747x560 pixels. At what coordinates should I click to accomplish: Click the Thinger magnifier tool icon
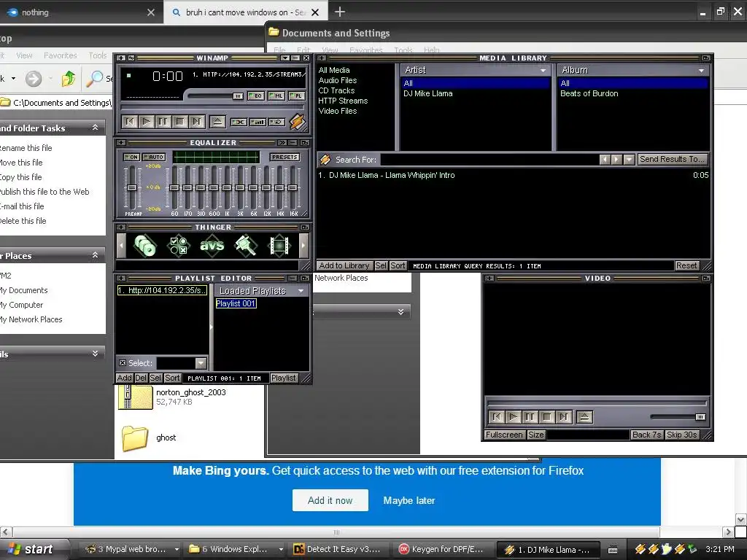(x=246, y=246)
